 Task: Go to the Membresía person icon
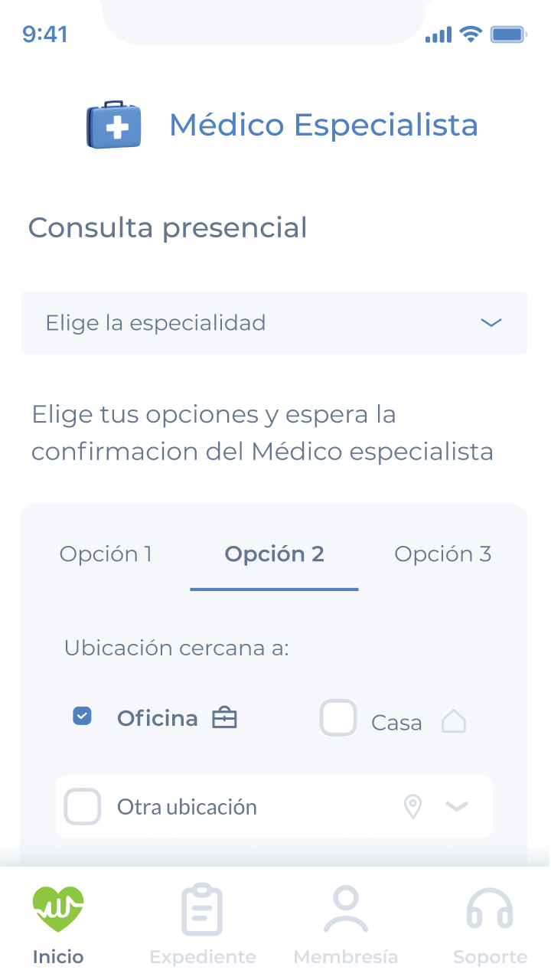[x=346, y=910]
